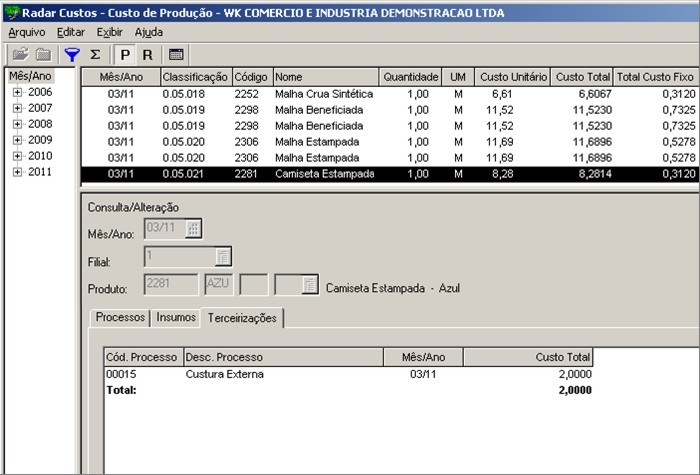Click the closed folder toolbar icon

(x=43, y=55)
